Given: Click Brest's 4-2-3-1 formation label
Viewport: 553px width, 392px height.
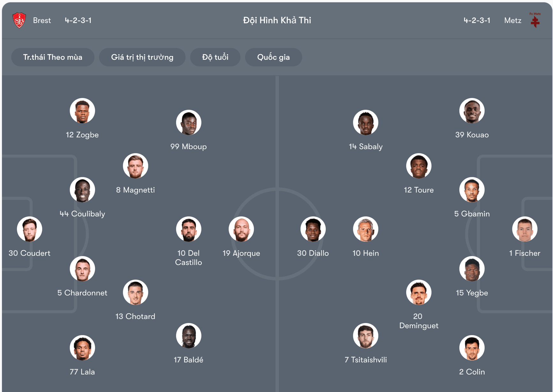Looking at the screenshot, I should tap(78, 20).
